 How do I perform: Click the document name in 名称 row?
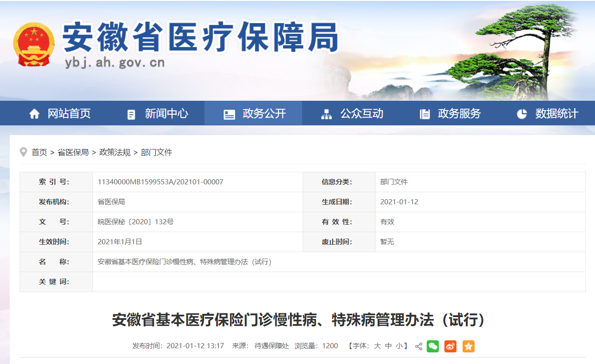[x=185, y=262]
